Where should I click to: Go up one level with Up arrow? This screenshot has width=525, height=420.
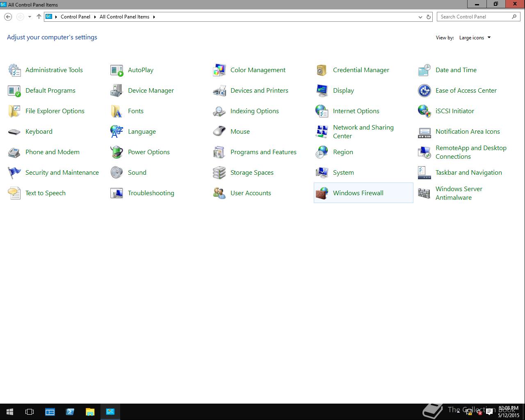coord(39,17)
